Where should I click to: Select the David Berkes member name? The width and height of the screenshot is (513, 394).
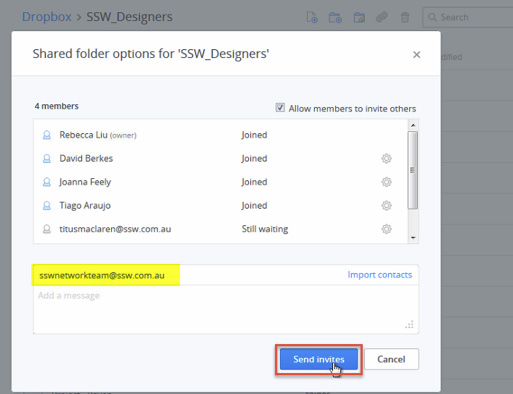click(86, 158)
